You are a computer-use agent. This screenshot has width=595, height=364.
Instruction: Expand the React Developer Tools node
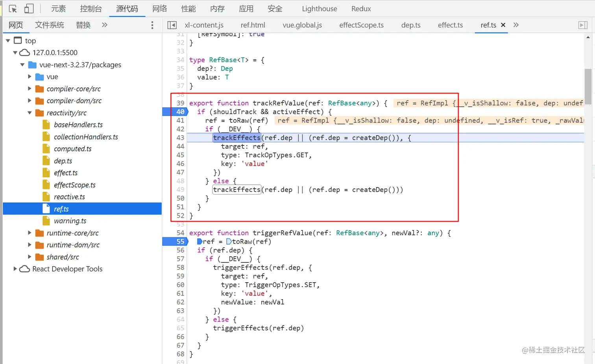[x=15, y=269]
